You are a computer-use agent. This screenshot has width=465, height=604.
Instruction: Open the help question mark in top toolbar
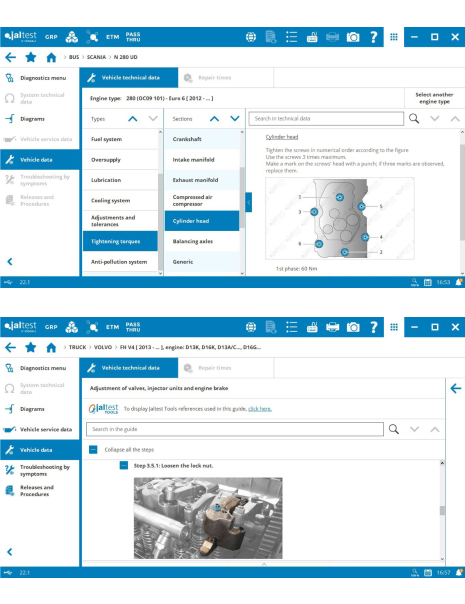[x=373, y=37]
